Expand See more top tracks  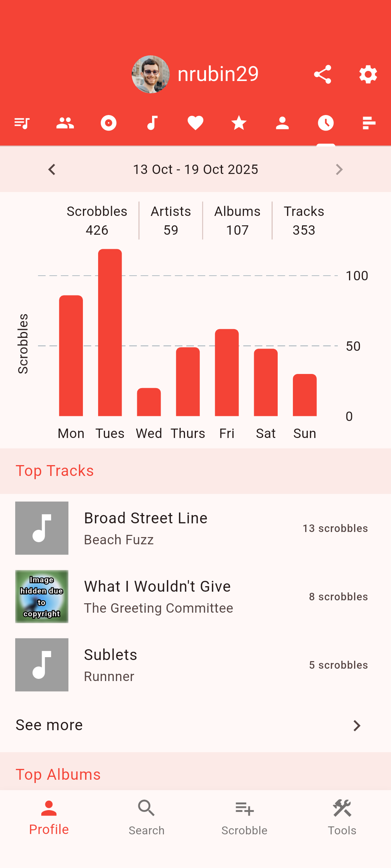[x=195, y=725]
